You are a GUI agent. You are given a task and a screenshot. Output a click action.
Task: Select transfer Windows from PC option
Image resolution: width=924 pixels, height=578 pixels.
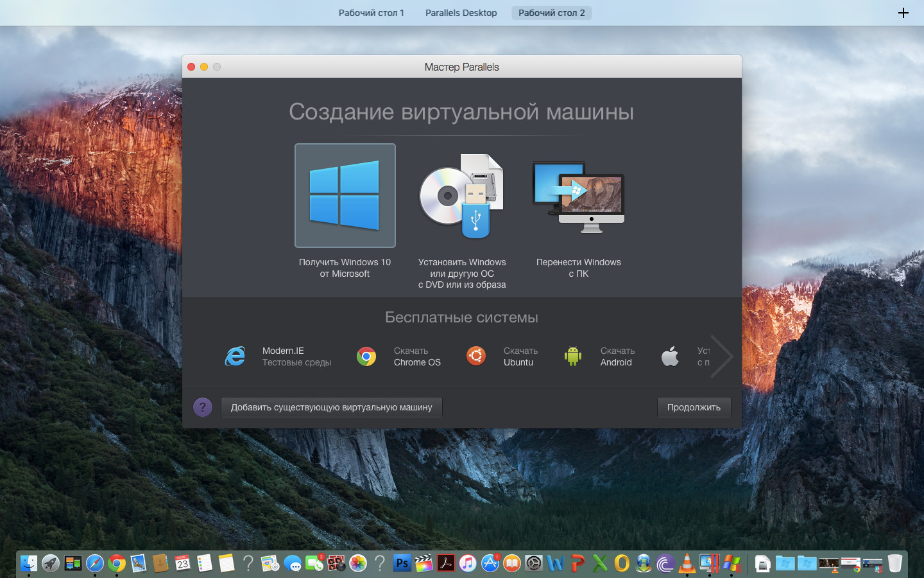pos(578,196)
